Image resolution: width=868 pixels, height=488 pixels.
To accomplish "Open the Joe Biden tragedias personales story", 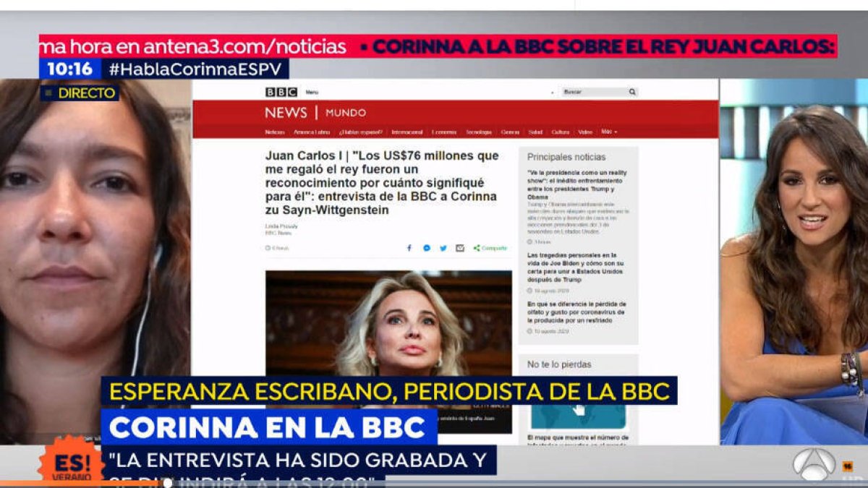I will (x=576, y=267).
